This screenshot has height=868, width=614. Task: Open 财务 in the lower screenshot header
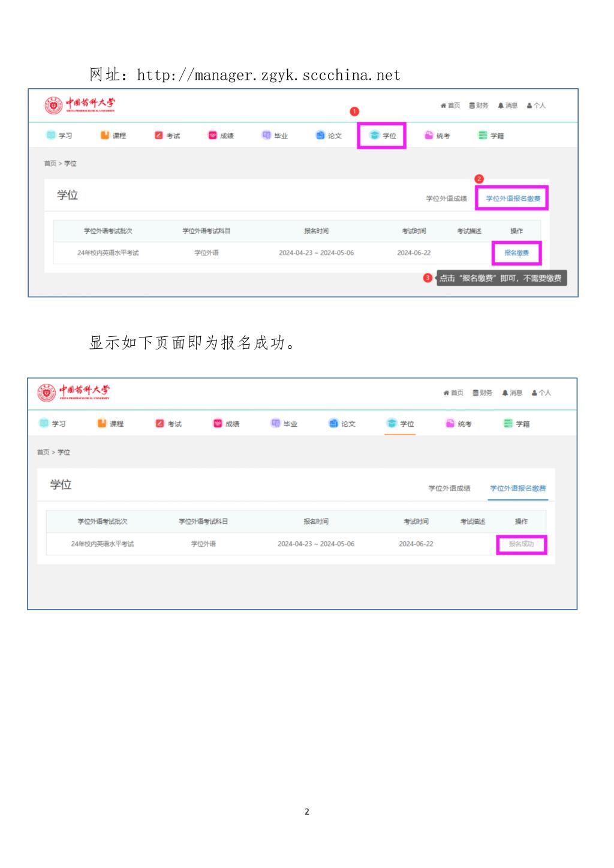(x=476, y=393)
